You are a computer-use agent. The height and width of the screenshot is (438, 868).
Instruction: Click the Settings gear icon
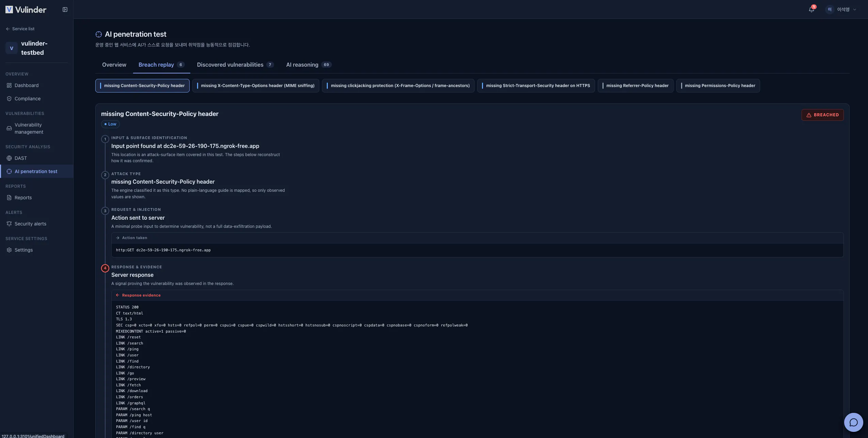(x=9, y=250)
